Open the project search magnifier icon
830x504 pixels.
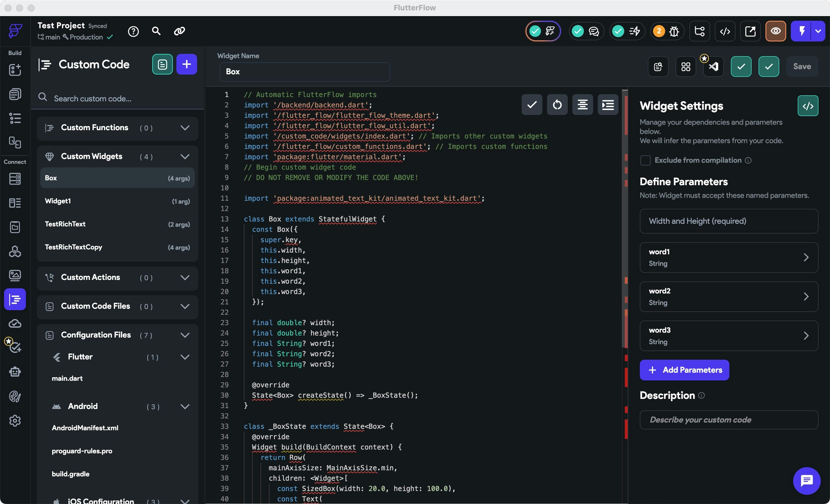pos(156,31)
